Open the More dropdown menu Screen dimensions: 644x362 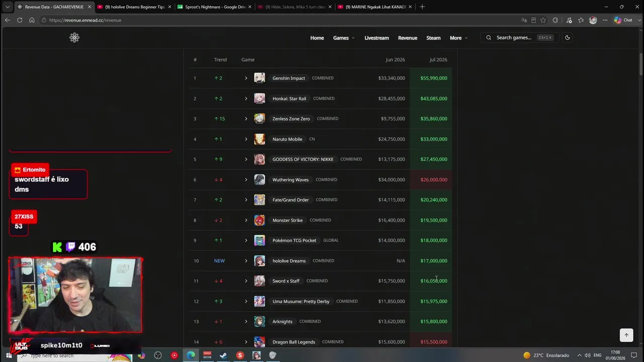tap(458, 38)
